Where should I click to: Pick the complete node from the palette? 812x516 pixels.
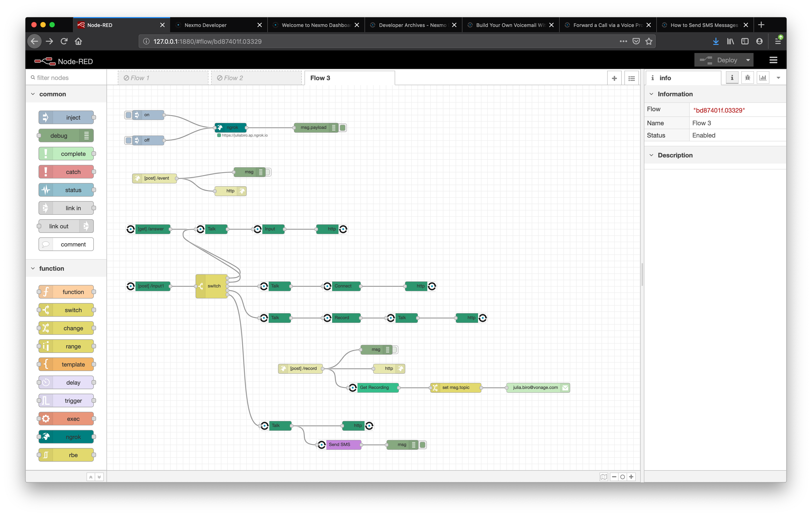[x=66, y=154]
